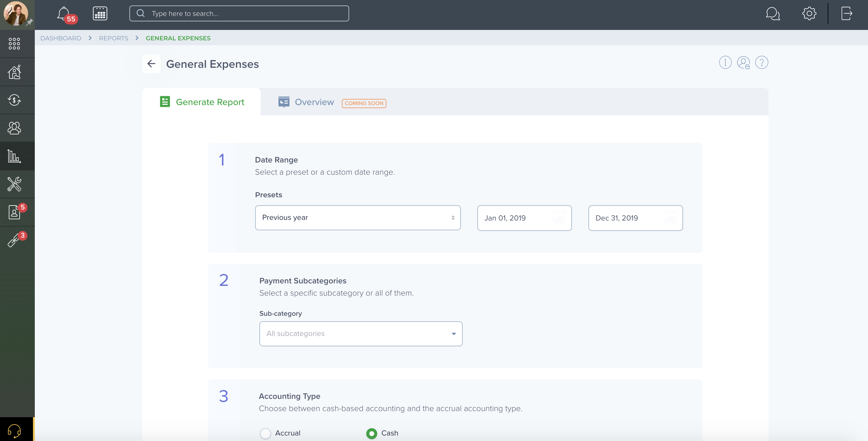Click the help question mark icon

tap(761, 62)
